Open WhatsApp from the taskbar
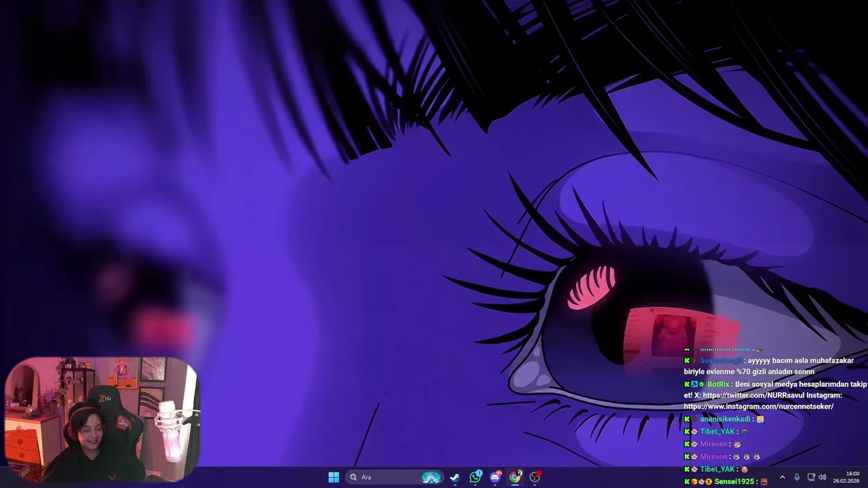The height and width of the screenshot is (488, 868). point(475,477)
